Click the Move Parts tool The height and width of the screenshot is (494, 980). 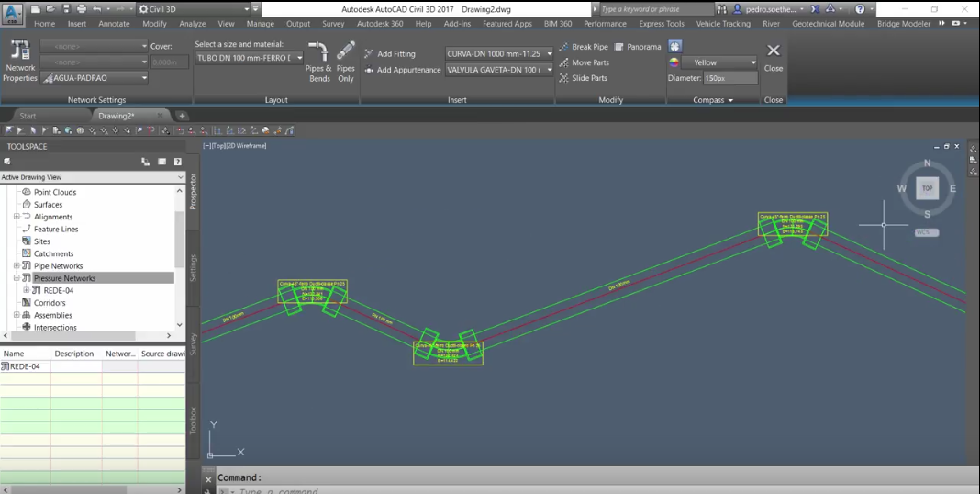584,62
